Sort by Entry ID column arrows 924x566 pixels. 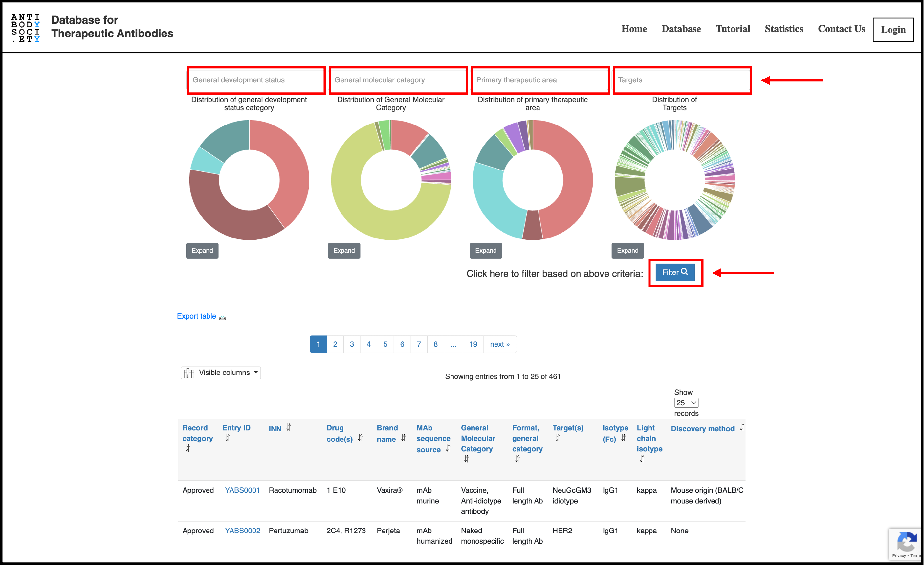point(228,438)
